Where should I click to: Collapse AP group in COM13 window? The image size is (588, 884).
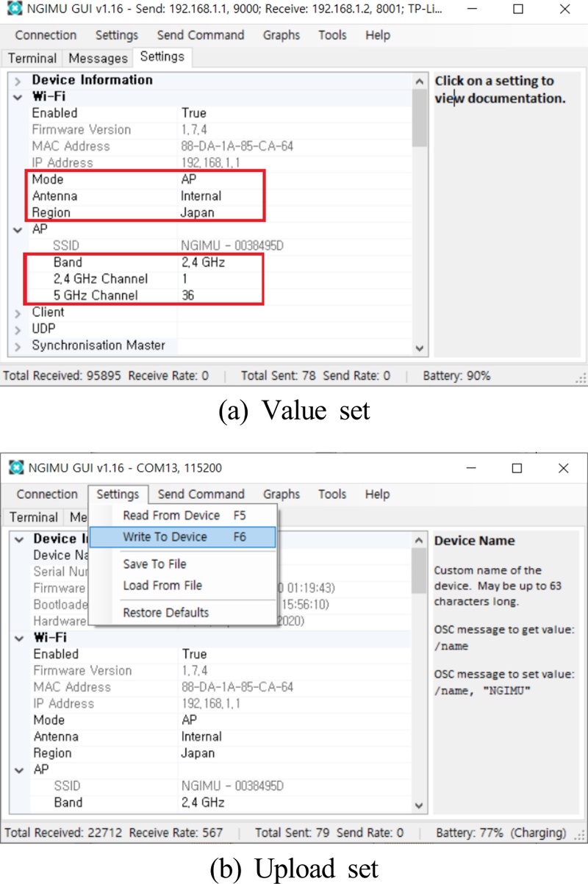coord(19,770)
